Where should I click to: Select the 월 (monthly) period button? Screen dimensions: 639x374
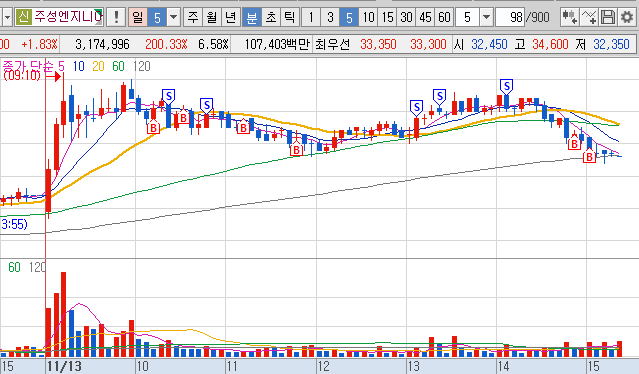(212, 18)
